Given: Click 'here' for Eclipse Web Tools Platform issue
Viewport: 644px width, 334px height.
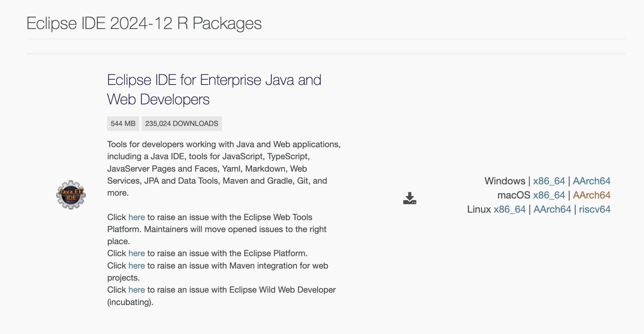Looking at the screenshot, I should (x=136, y=217).
